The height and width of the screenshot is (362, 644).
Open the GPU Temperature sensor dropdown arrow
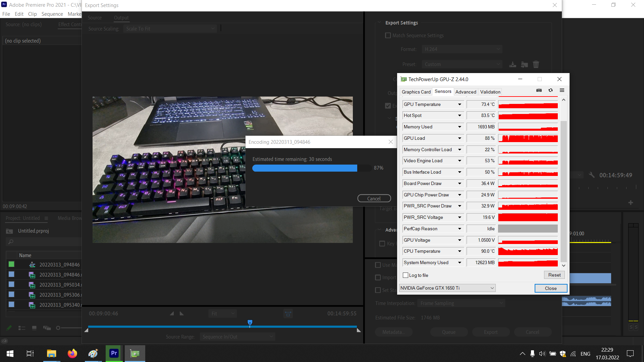(460, 105)
